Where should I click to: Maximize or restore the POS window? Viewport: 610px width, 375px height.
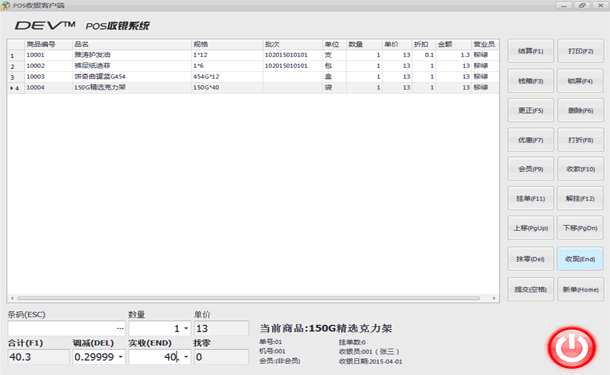(582, 5)
